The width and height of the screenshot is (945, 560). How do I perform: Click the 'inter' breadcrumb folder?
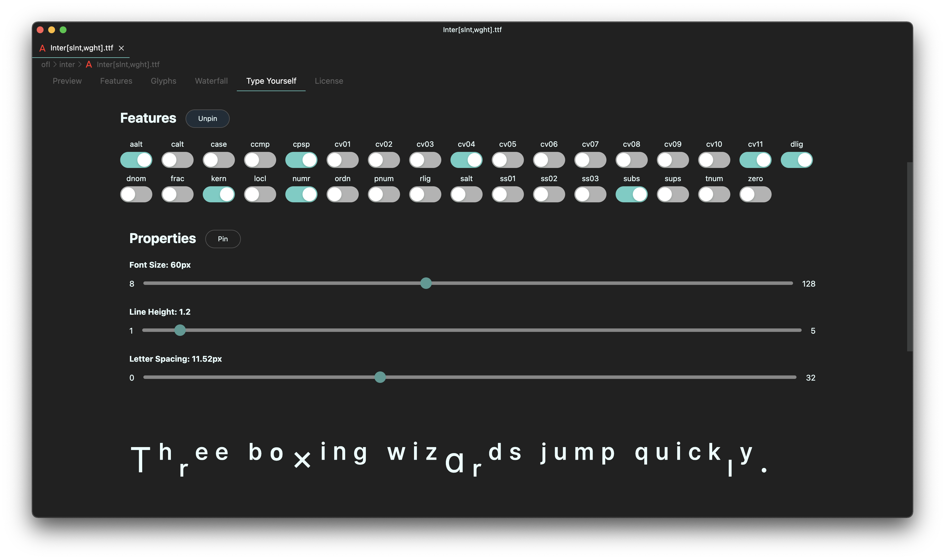[67, 64]
